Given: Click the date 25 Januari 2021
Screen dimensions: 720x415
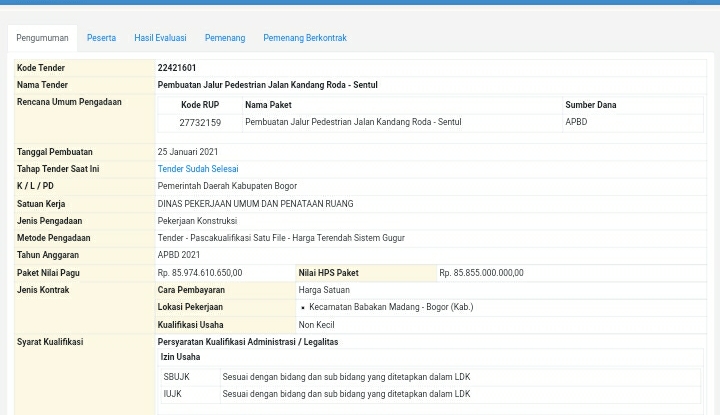Looking at the screenshot, I should tap(187, 152).
